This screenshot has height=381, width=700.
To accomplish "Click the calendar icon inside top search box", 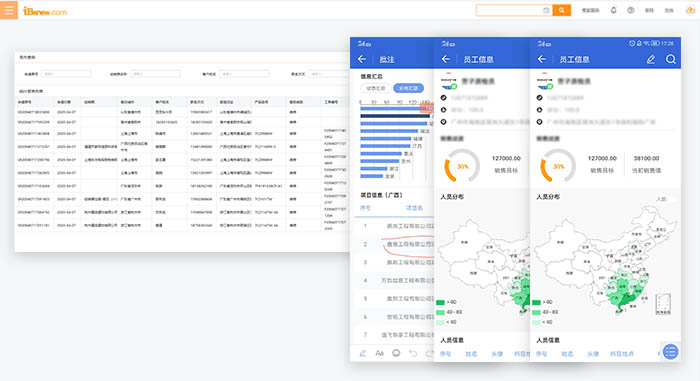I will click(x=546, y=10).
